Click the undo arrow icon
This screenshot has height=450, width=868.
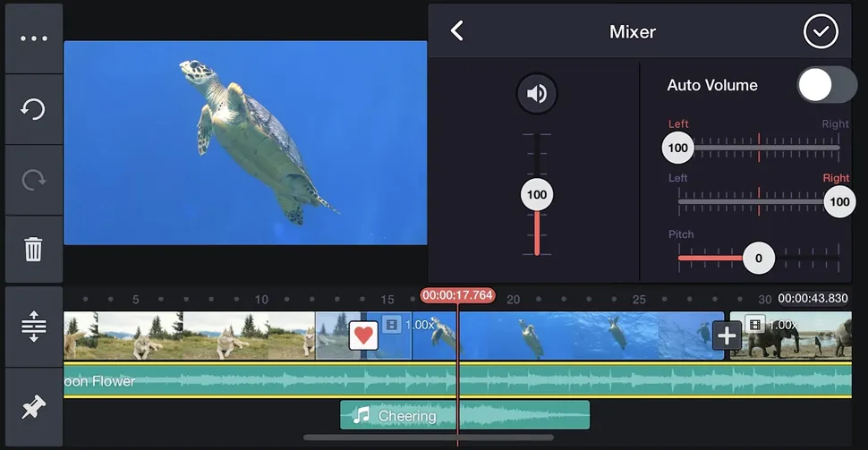pyautogui.click(x=33, y=109)
